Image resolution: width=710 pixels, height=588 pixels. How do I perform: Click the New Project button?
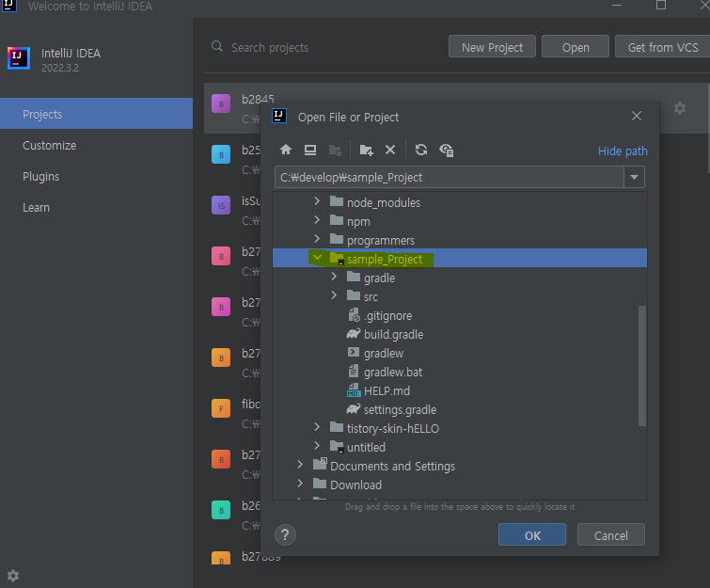[492, 47]
